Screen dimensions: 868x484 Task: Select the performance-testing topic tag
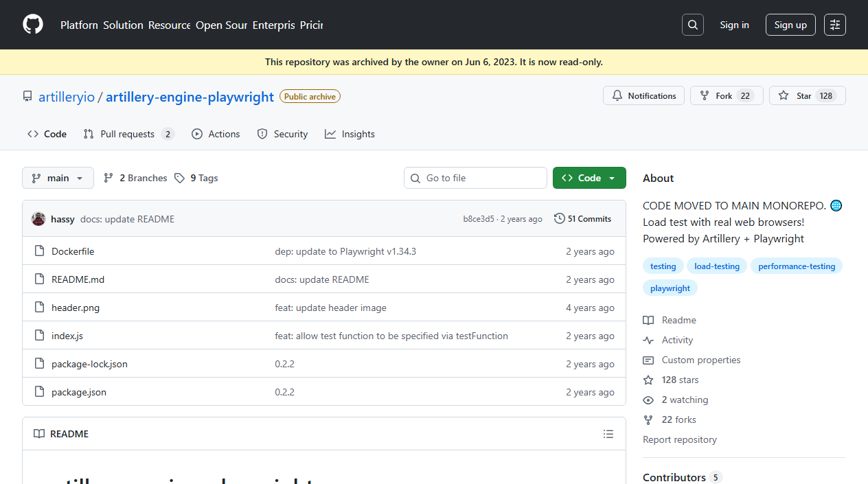coord(797,266)
